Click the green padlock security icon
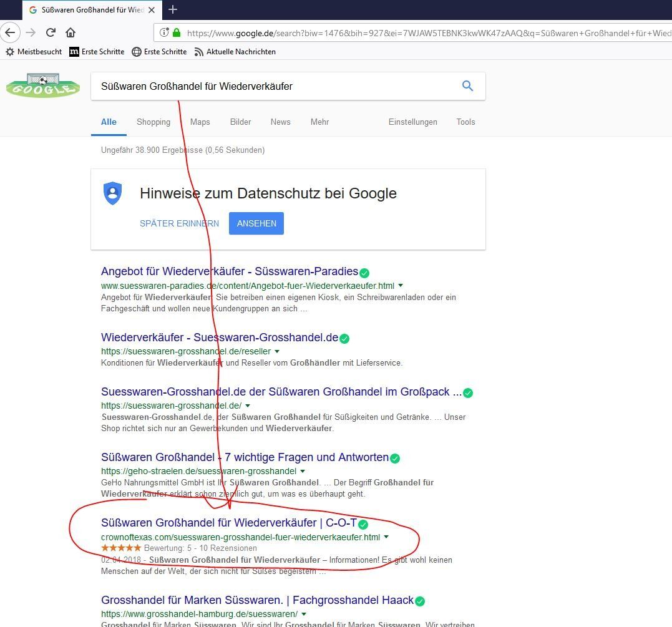Viewport: 672px width, 627px height. tap(176, 32)
